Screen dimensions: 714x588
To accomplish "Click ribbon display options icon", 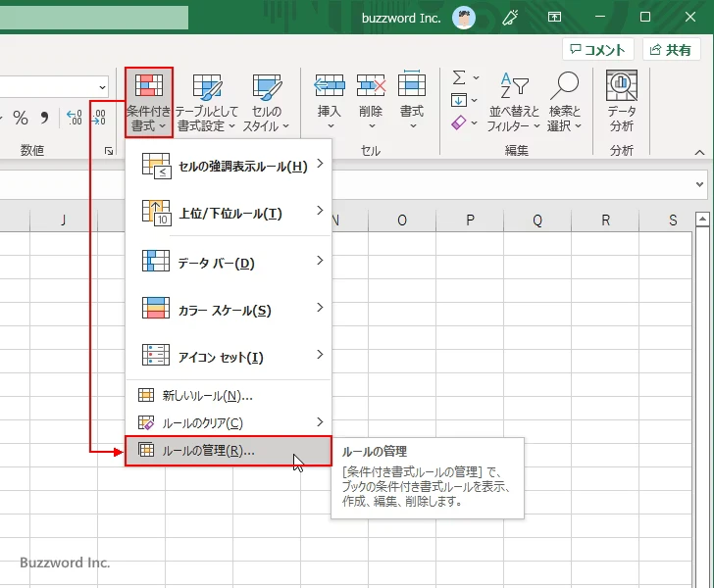I will click(554, 18).
